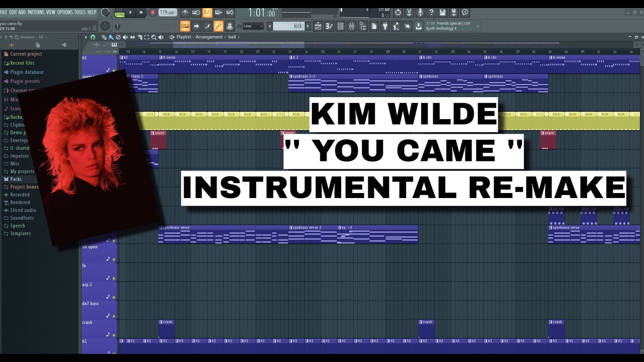This screenshot has height=362, width=644.
Task: Click the save project floppy icon
Action: [442, 12]
